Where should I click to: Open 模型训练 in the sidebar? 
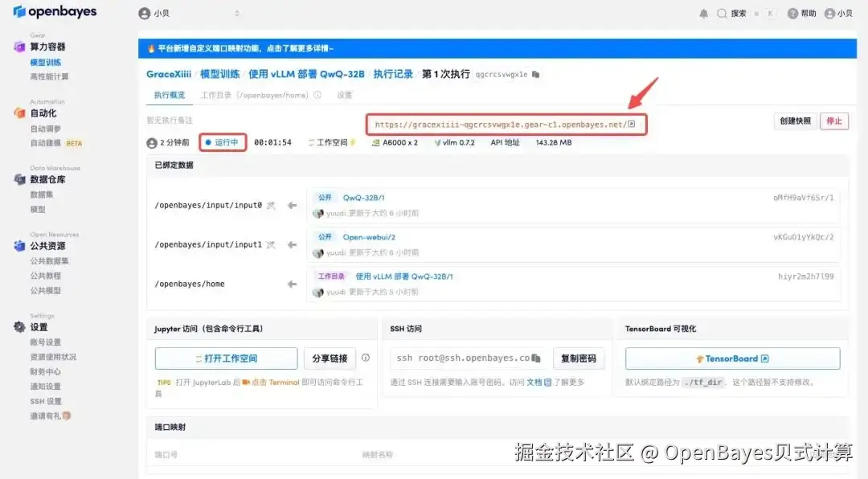(x=45, y=63)
